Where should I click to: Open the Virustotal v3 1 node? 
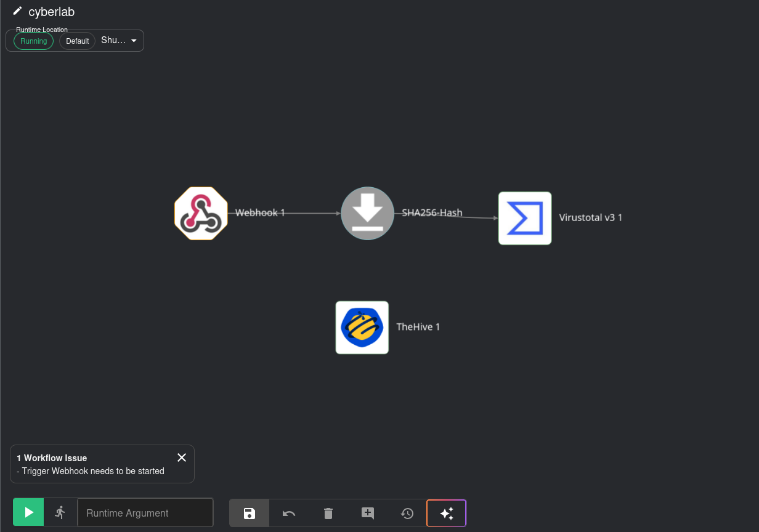point(524,218)
